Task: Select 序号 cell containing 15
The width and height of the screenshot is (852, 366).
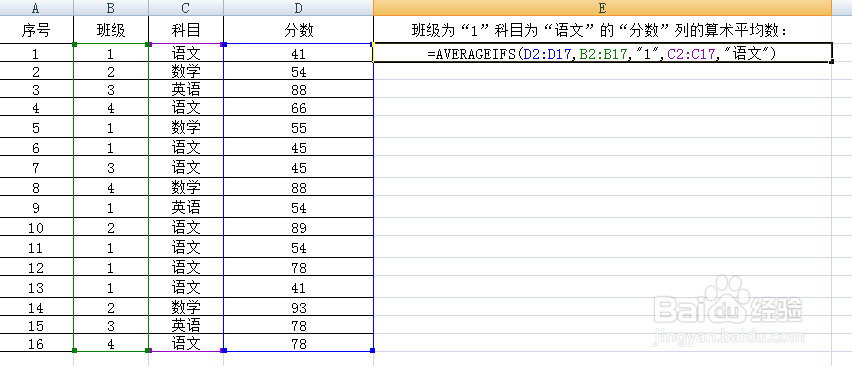Action: pyautogui.click(x=36, y=325)
